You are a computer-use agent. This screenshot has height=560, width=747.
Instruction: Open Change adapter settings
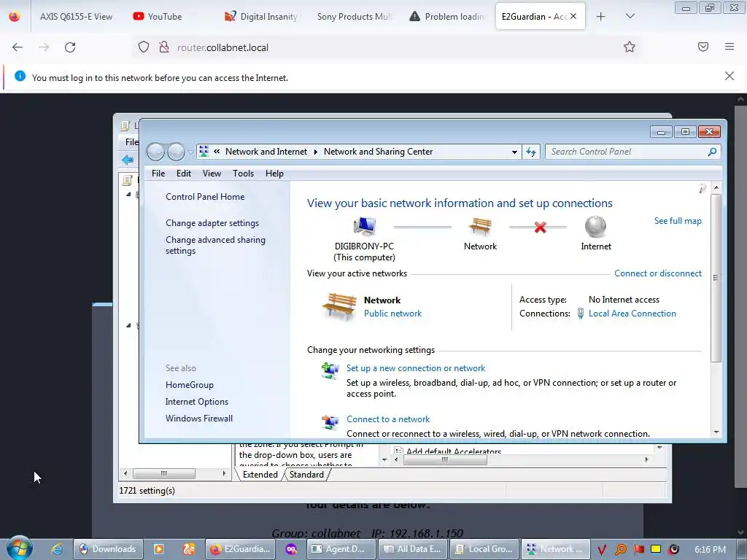212,223
